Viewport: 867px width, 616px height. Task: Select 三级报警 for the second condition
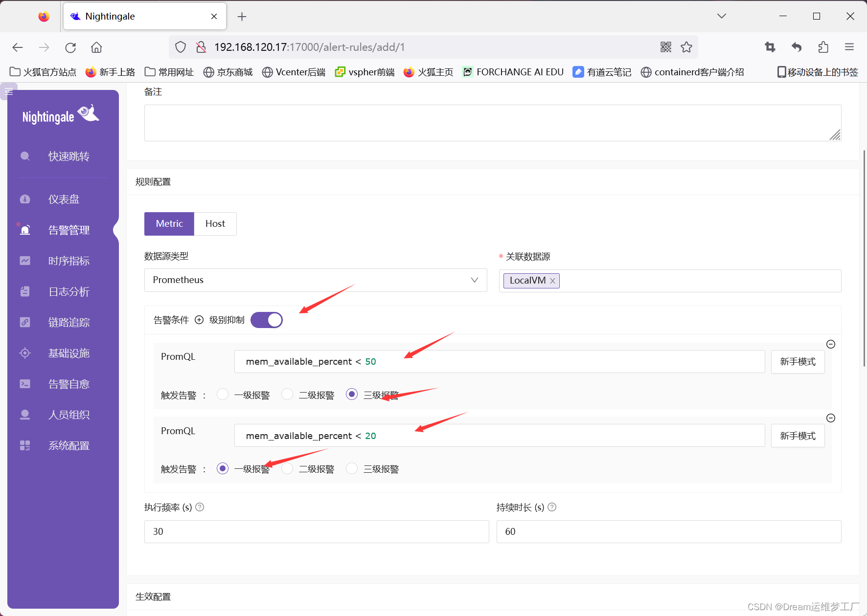pos(352,468)
